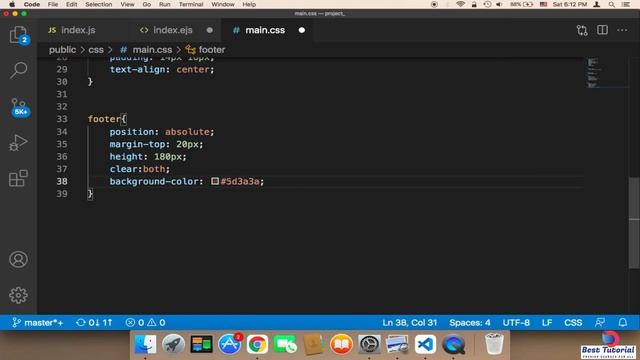The height and width of the screenshot is (360, 640).
Task: Open the Accounts menu in the activity bar
Action: [18, 259]
